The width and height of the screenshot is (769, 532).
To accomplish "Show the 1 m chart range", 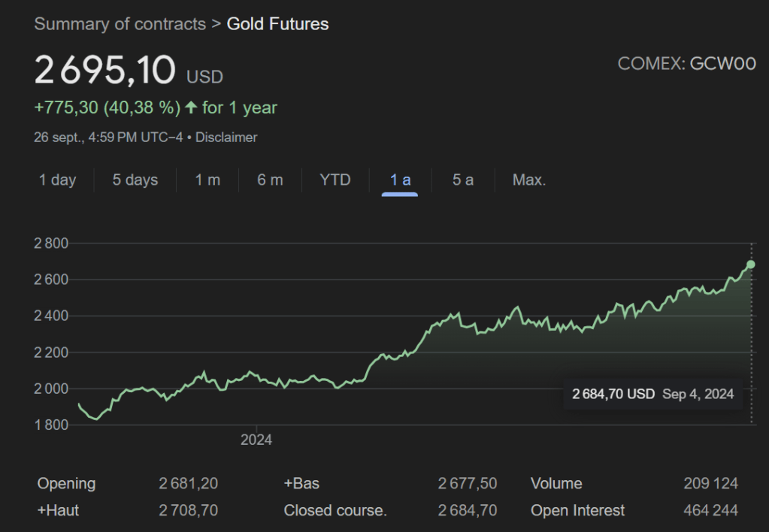I will [x=207, y=180].
